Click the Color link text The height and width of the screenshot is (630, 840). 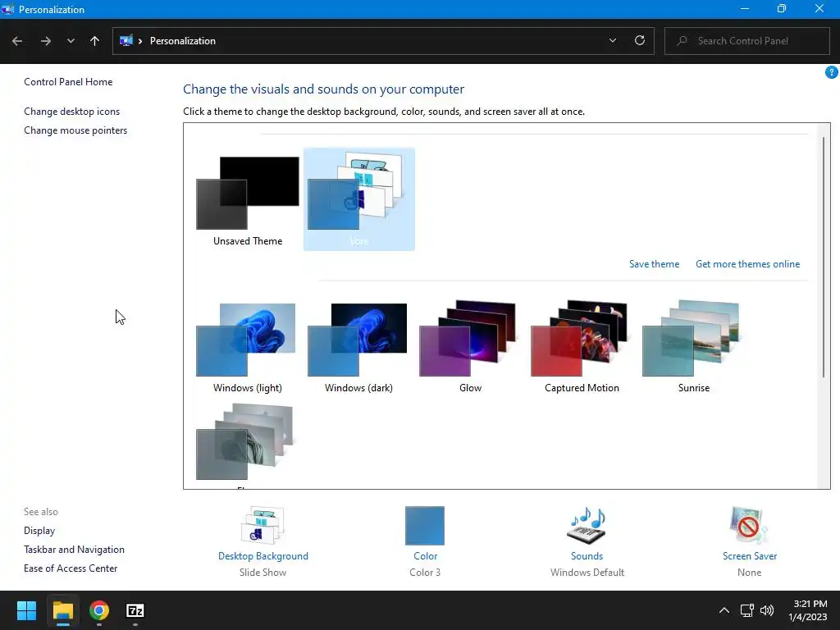pyautogui.click(x=426, y=556)
